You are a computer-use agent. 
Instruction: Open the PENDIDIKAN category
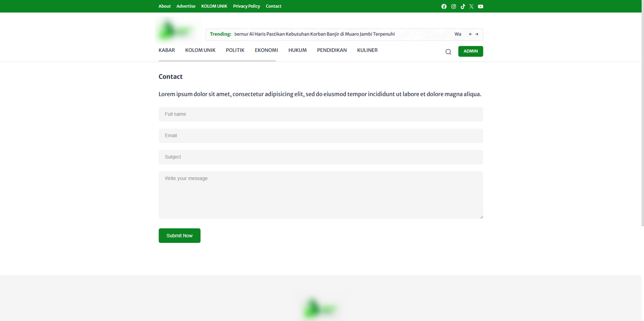tap(332, 50)
